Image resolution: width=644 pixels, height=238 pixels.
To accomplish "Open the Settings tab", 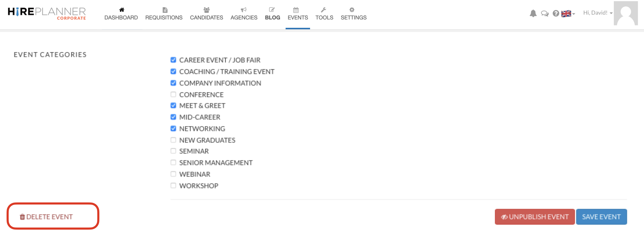I will tap(354, 14).
